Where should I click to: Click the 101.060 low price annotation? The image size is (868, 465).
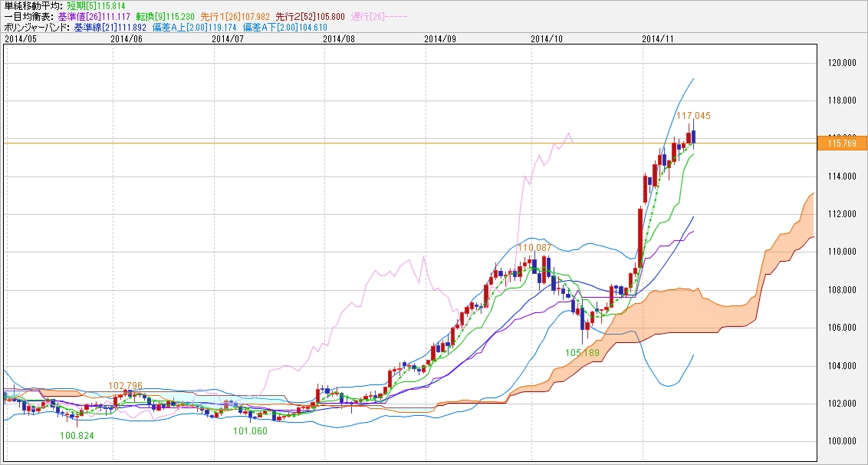tap(250, 430)
